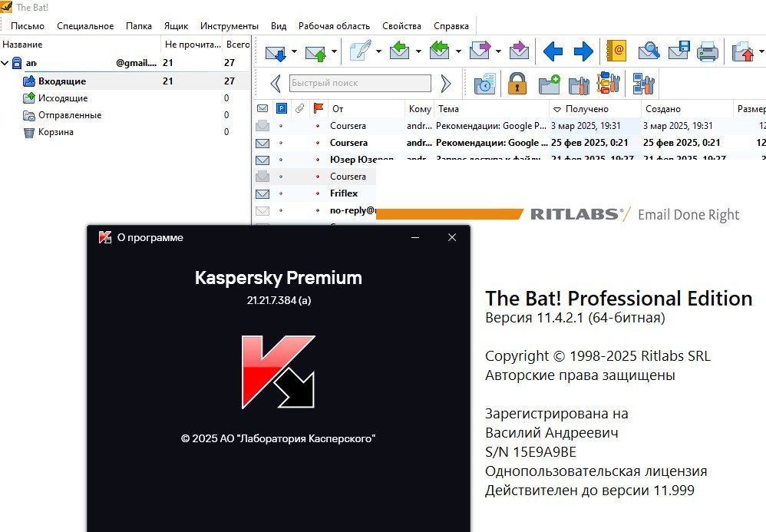
Task: Open the Справка menu
Action: click(x=451, y=26)
